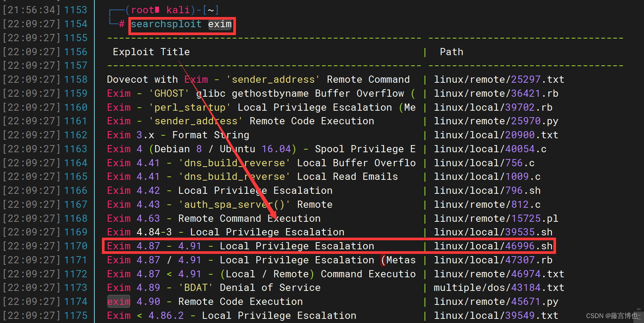Click path linux/remote/25970.py
The width and height of the screenshot is (644, 323).
tap(496, 121)
